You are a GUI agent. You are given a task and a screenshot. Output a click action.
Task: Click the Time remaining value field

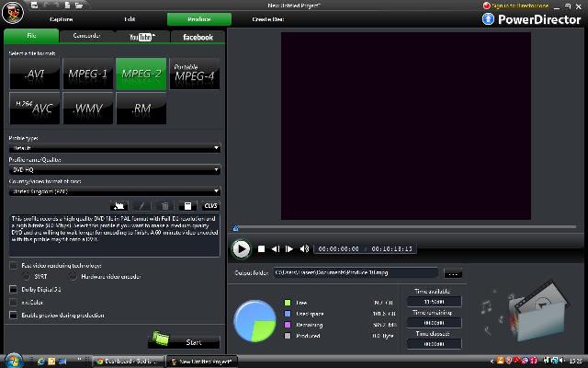click(434, 323)
